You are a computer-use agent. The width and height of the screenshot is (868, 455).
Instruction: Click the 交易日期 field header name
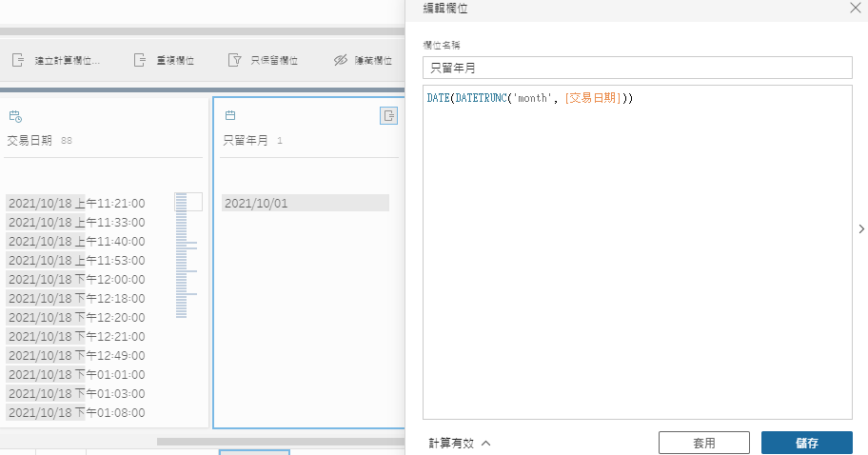tap(30, 141)
